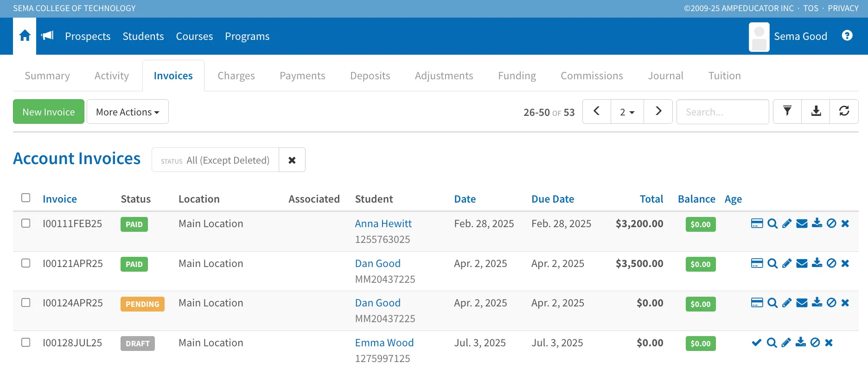Download invoice I00121APR25 from its row

[x=817, y=263]
